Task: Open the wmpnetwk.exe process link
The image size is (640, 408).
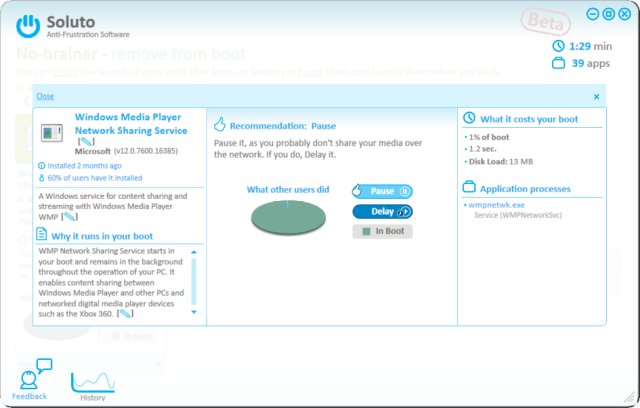Action: coord(496,205)
